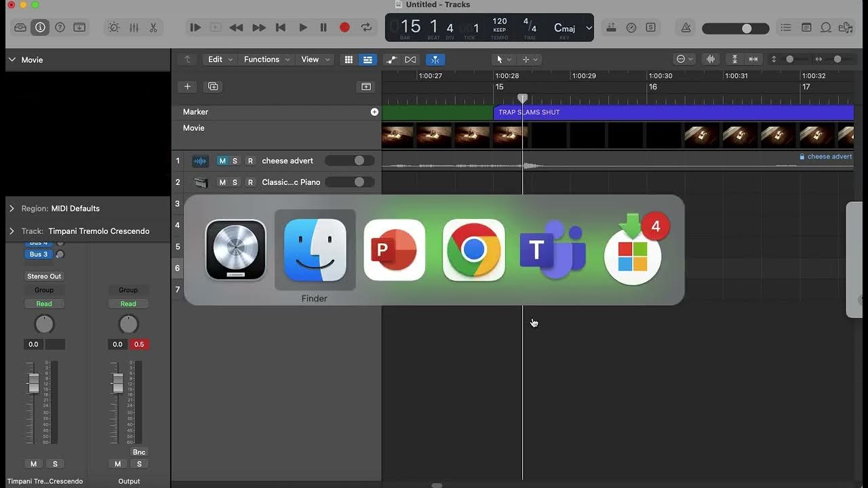Viewport: 868px width, 488px height.
Task: Toggle Cycle mode
Action: pyautogui.click(x=366, y=28)
